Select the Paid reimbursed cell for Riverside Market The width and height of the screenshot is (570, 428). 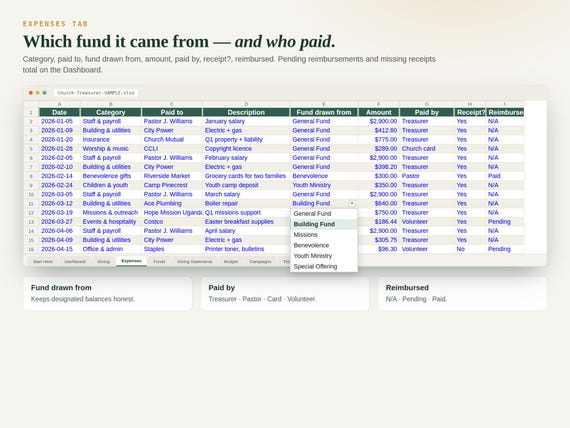(505, 176)
